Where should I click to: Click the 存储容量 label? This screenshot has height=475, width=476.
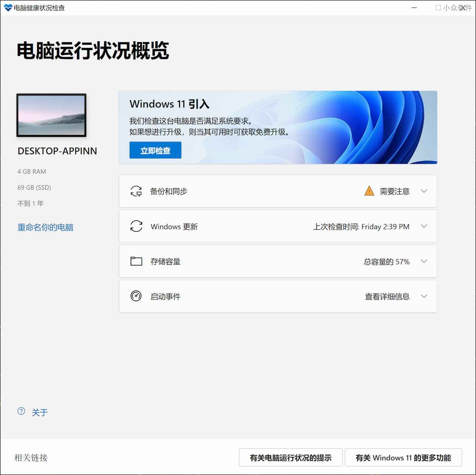pos(165,261)
